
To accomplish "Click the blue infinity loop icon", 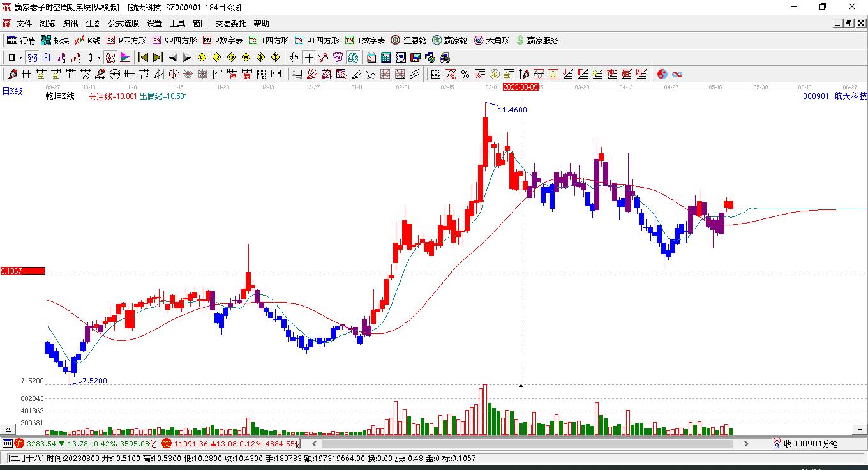I will pos(677,74).
